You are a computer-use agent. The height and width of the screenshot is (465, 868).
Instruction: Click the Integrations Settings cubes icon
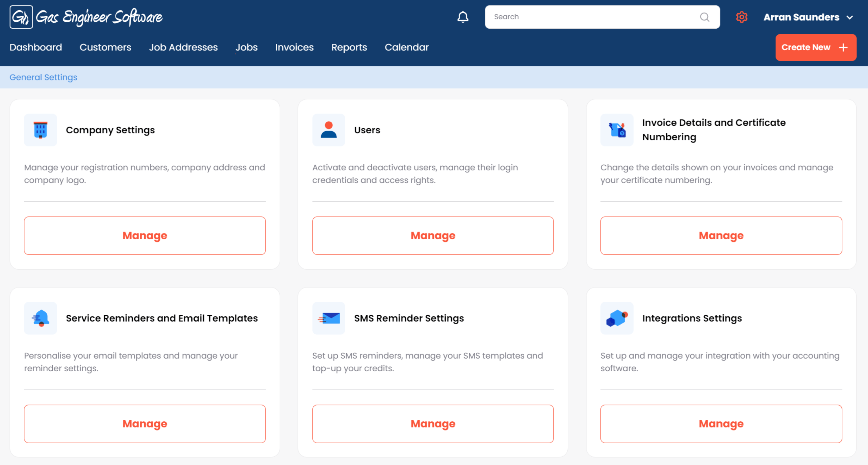click(617, 318)
